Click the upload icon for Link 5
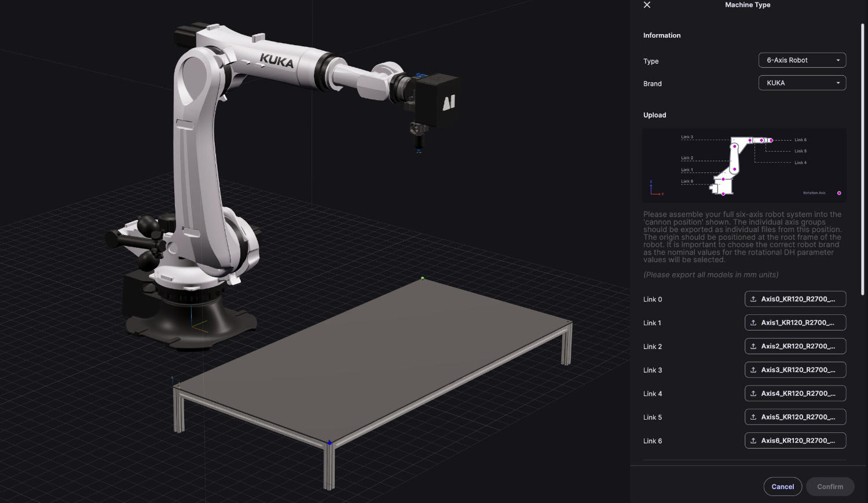The height and width of the screenshot is (503, 868). 753,417
